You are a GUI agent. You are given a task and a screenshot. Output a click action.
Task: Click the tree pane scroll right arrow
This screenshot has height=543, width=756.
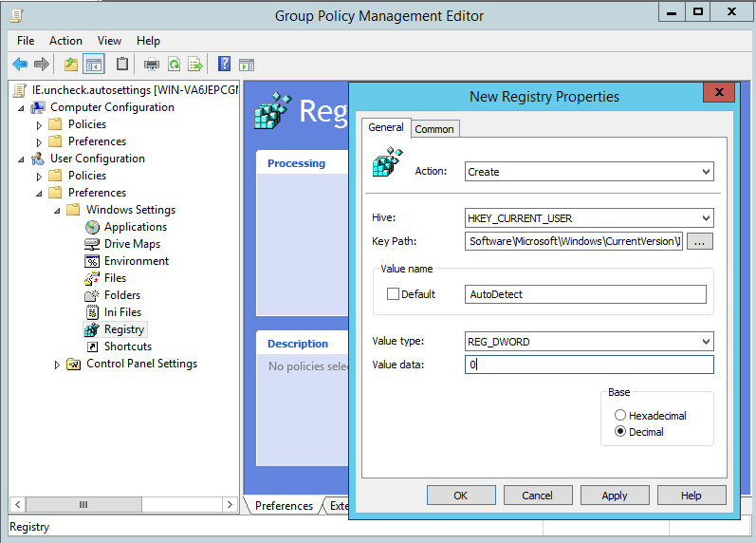230,504
